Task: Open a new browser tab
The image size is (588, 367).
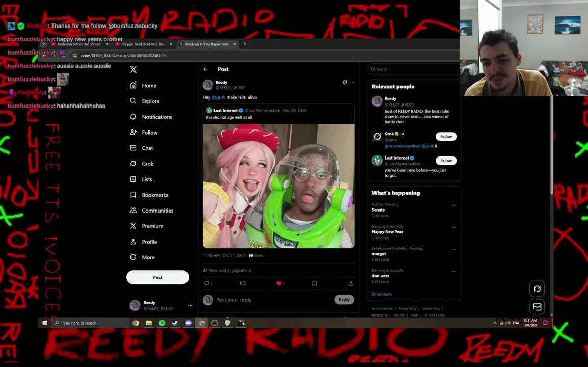Action: pos(245,44)
